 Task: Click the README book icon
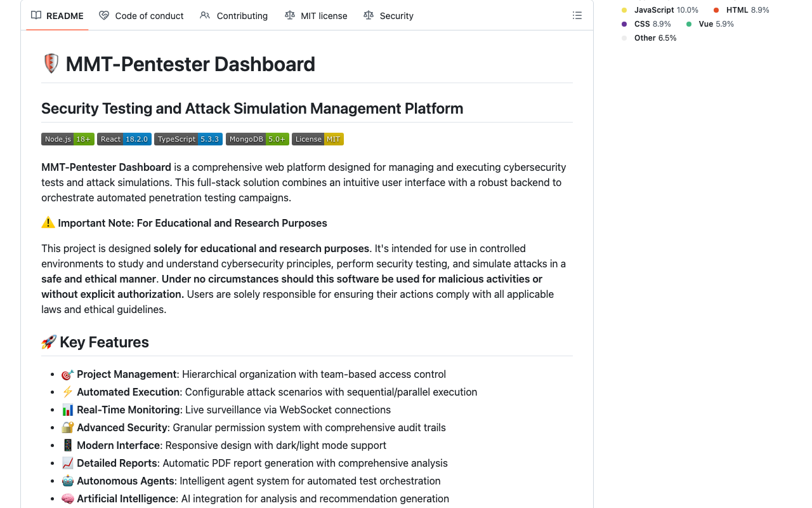pos(36,15)
